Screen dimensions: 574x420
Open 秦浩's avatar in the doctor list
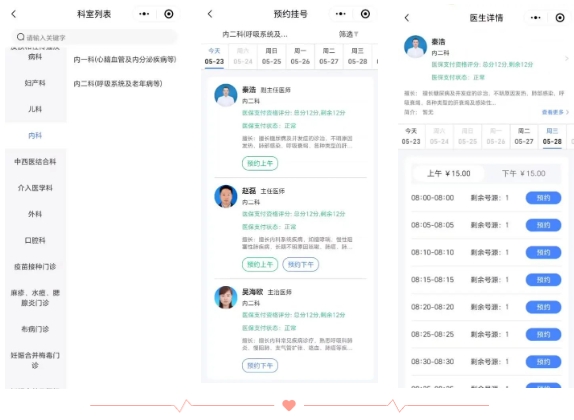(x=226, y=95)
